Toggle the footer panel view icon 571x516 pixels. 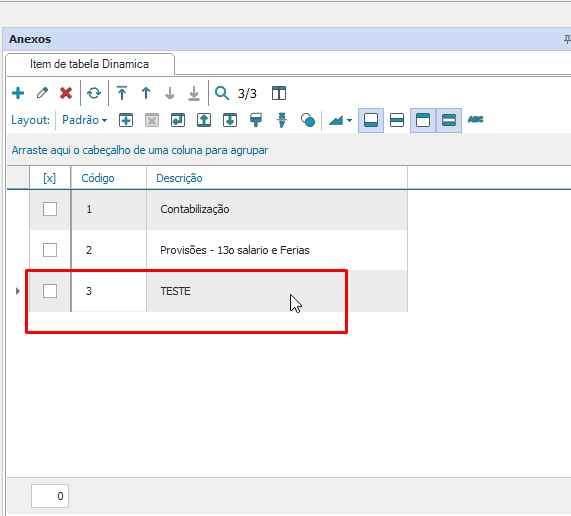pyautogui.click(x=371, y=120)
